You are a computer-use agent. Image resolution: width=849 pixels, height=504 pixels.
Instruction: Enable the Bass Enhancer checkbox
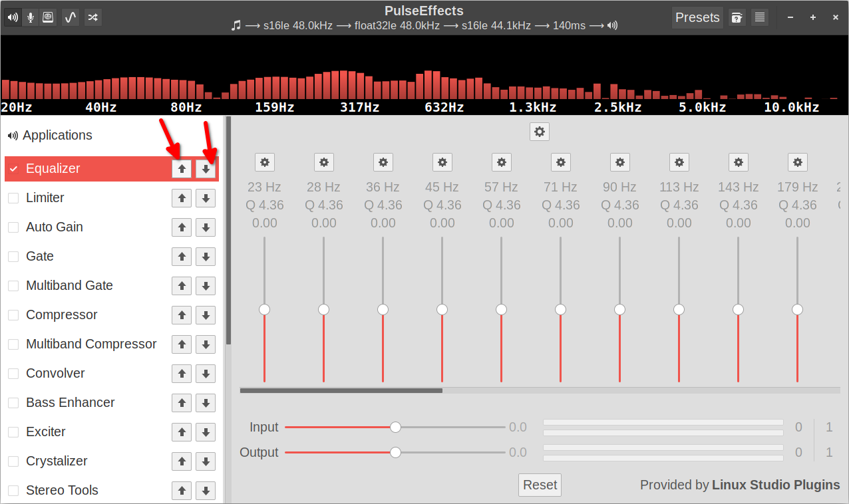[13, 403]
